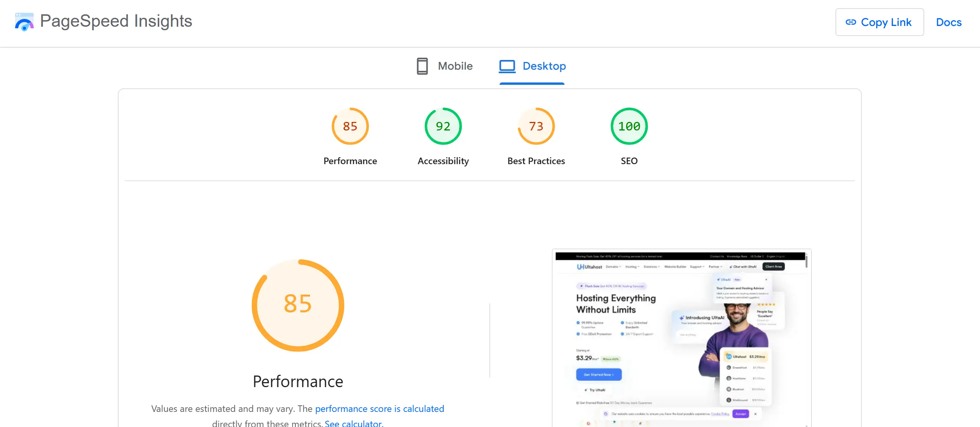The width and height of the screenshot is (980, 427).
Task: Click the mobile phone icon
Action: click(422, 66)
